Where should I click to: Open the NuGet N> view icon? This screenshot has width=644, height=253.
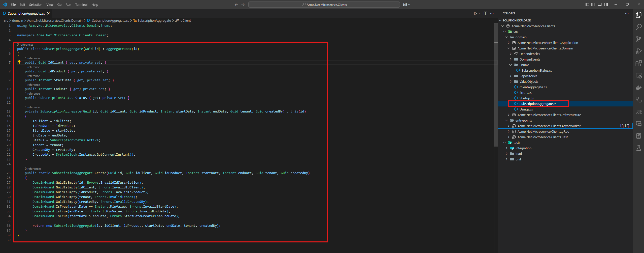[638, 112]
